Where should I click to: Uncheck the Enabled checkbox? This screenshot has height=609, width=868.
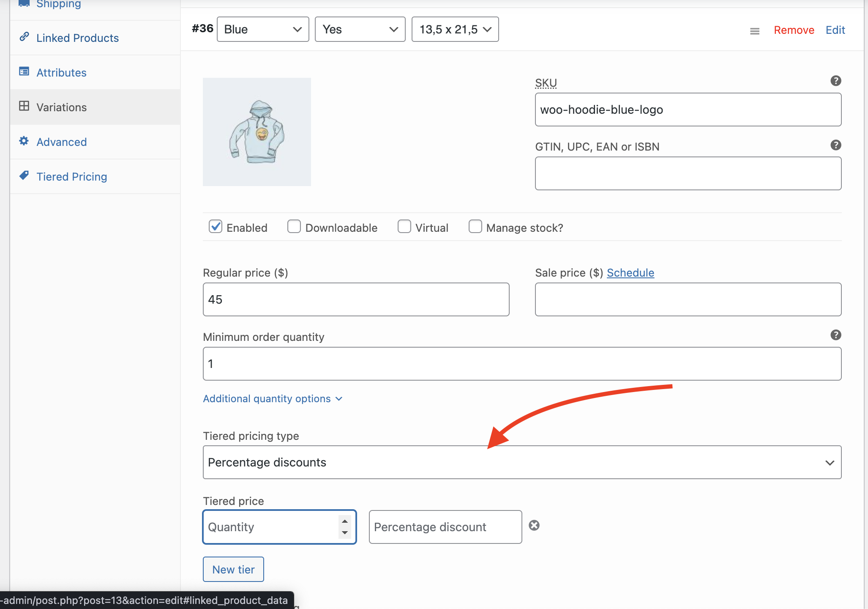click(216, 227)
